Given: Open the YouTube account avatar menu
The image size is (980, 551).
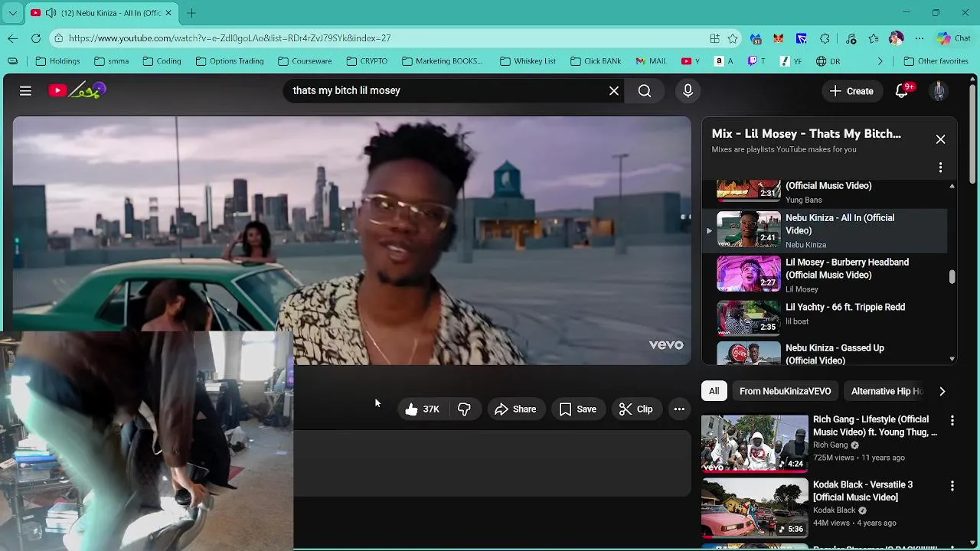Looking at the screenshot, I should (x=938, y=90).
